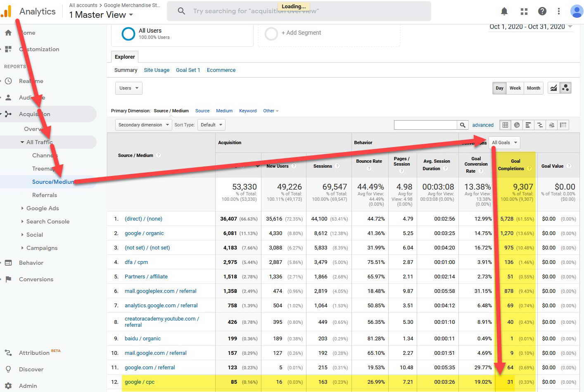Select the Explorer tab
584x392 pixels.
pos(125,57)
